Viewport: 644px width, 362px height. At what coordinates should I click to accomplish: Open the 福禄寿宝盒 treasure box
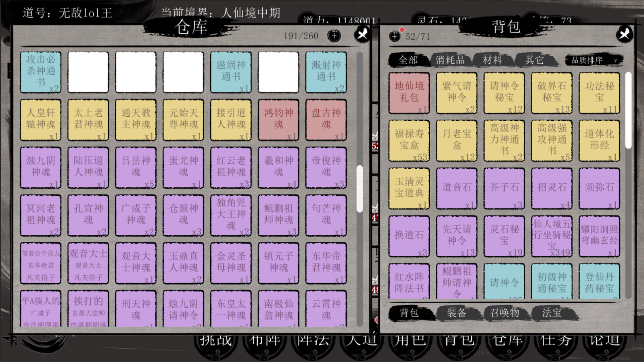click(409, 140)
